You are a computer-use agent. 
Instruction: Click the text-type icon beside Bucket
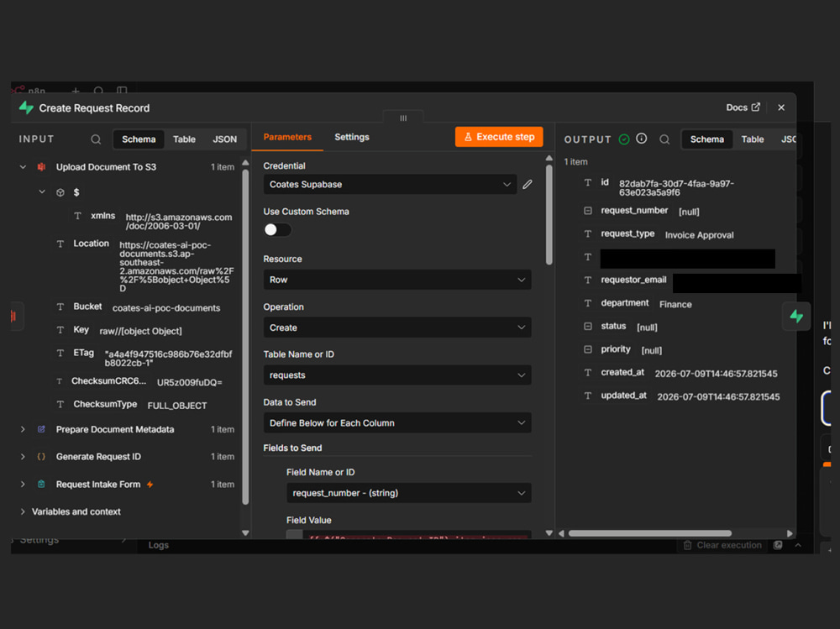[60, 307]
